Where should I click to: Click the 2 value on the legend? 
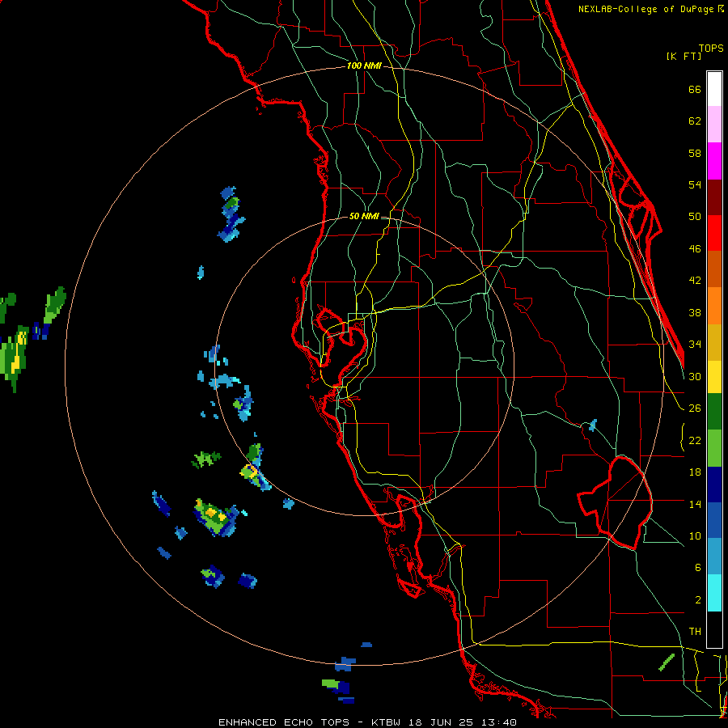click(x=697, y=599)
